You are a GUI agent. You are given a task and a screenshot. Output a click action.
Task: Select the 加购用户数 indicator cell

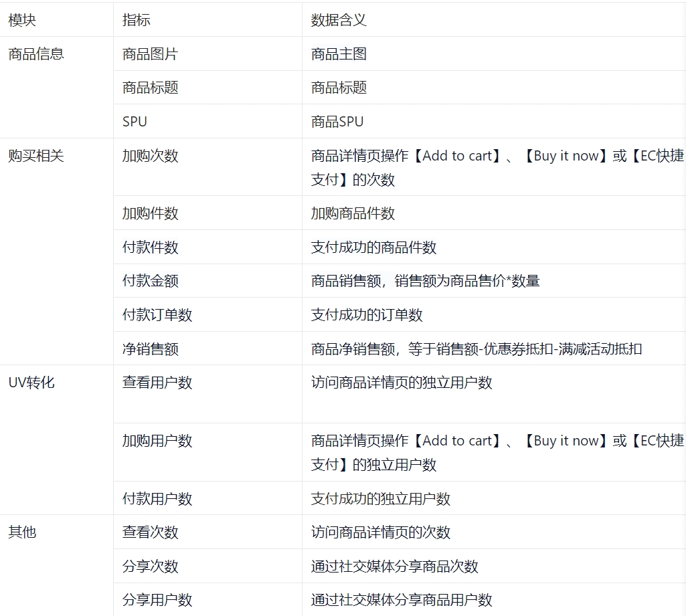click(x=157, y=441)
